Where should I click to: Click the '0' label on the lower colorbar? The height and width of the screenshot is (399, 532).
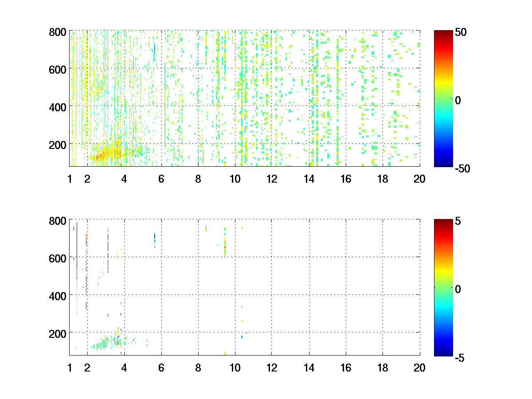pos(458,289)
